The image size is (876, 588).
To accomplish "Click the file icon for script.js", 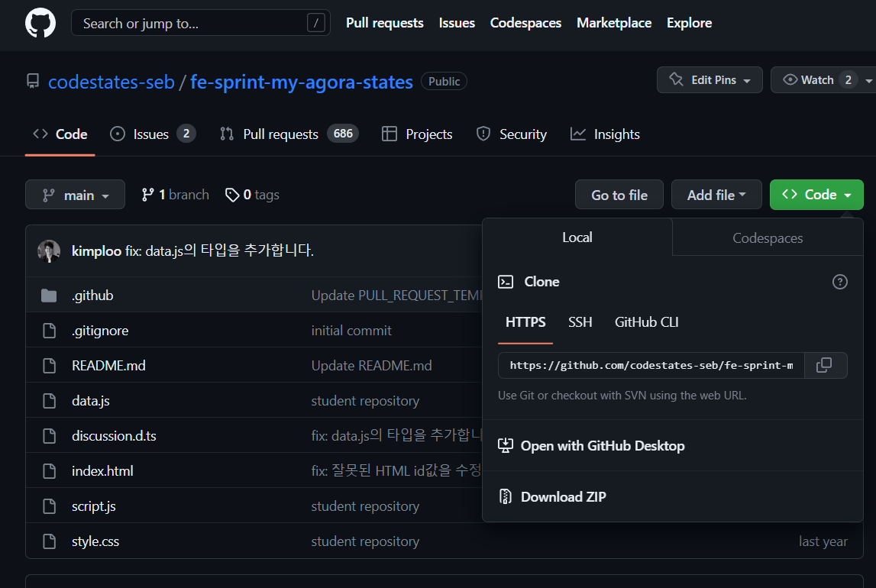I will [49, 506].
